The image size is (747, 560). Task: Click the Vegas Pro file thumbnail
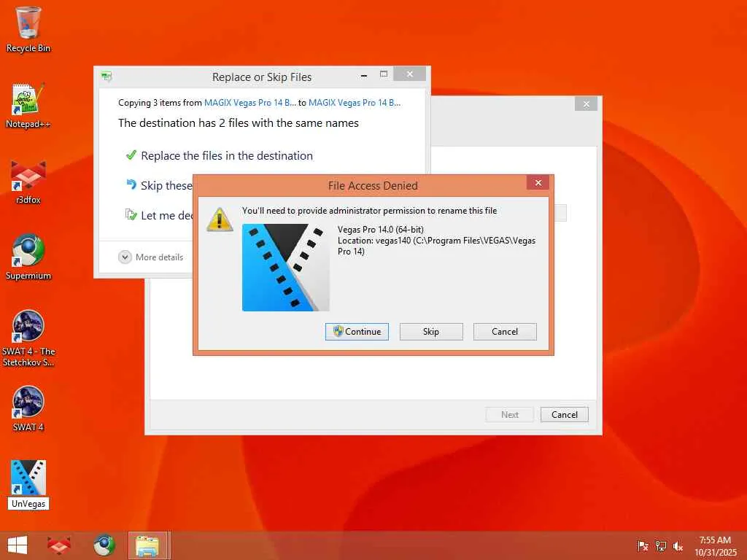pos(285,267)
